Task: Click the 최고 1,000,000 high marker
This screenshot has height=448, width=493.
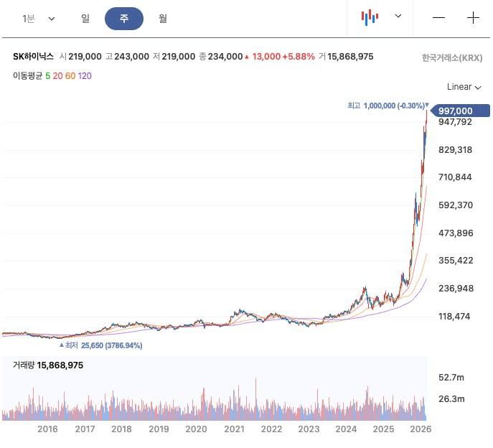Action: pyautogui.click(x=388, y=105)
